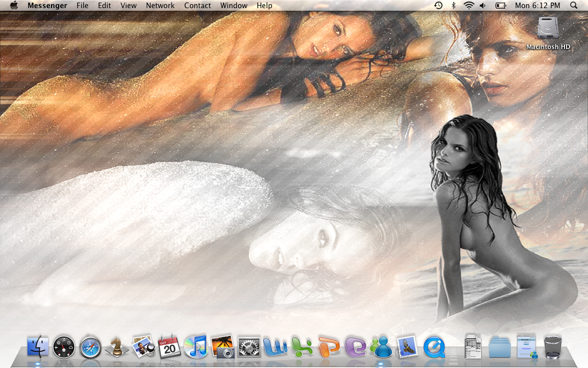Open the Wi-Fi status menu

tap(469, 6)
